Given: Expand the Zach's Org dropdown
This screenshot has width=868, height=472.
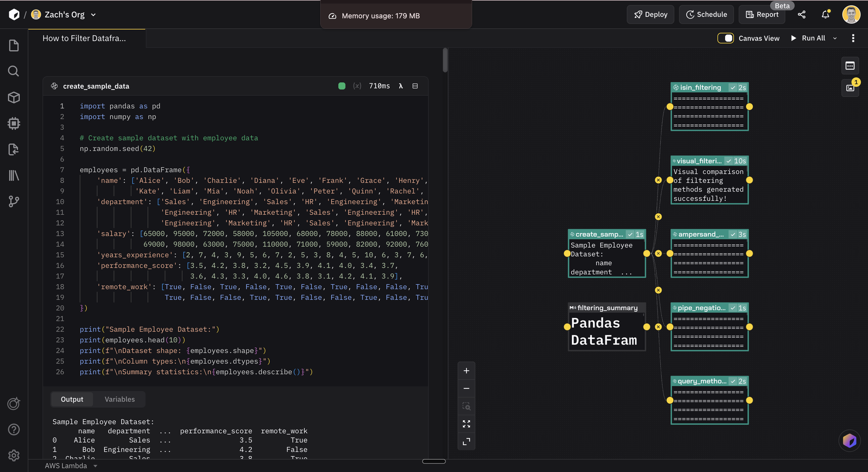Looking at the screenshot, I should tap(93, 14).
